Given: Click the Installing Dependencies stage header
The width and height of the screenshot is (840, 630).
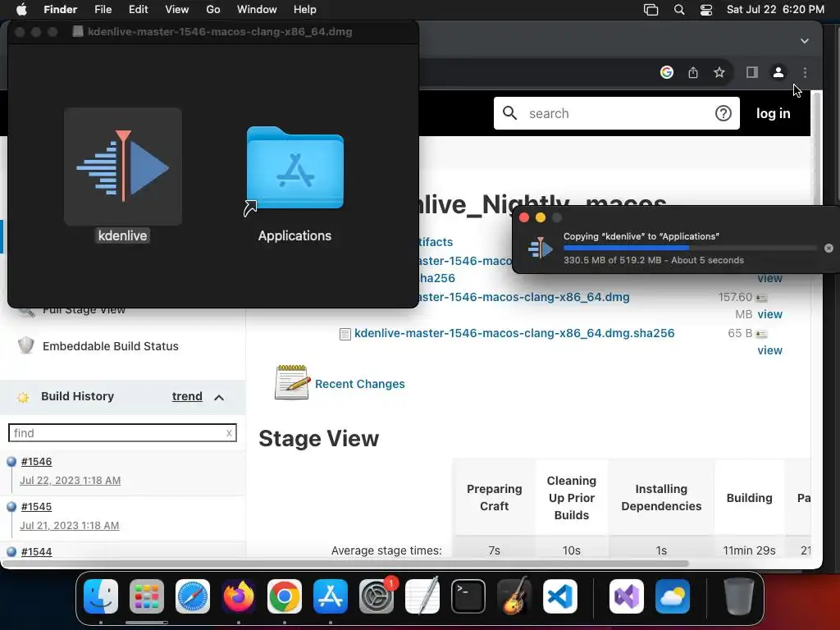Looking at the screenshot, I should tap(661, 498).
